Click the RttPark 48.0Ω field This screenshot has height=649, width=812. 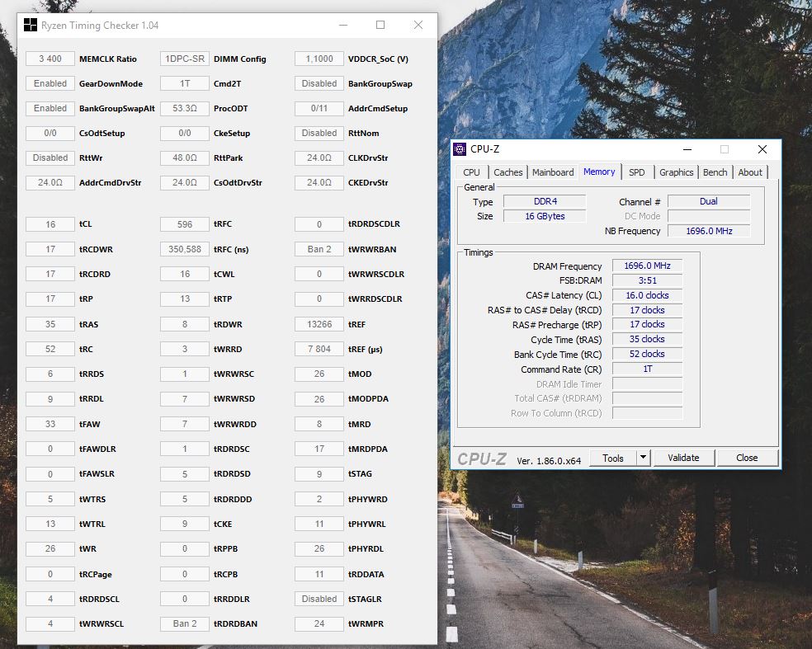(185, 158)
